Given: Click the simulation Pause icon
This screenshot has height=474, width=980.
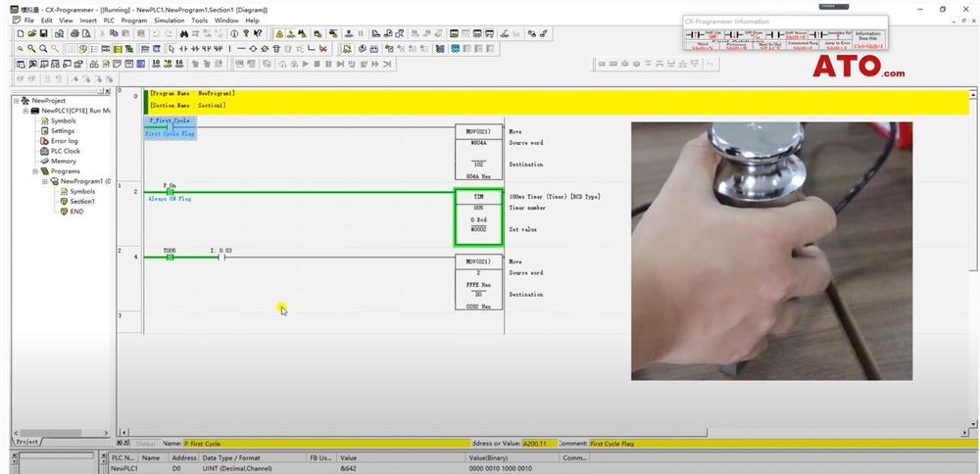Looking at the screenshot, I should (x=328, y=64).
